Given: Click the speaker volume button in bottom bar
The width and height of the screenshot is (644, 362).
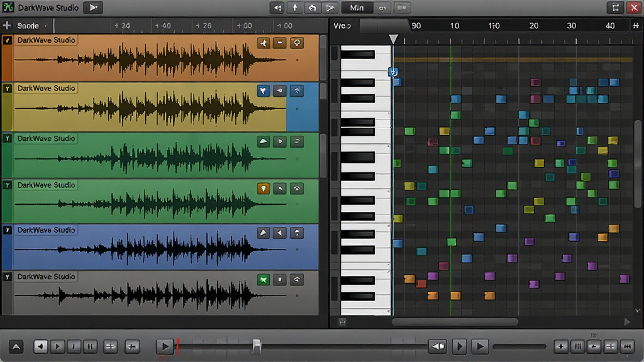Looking at the screenshot, I should tap(438, 347).
